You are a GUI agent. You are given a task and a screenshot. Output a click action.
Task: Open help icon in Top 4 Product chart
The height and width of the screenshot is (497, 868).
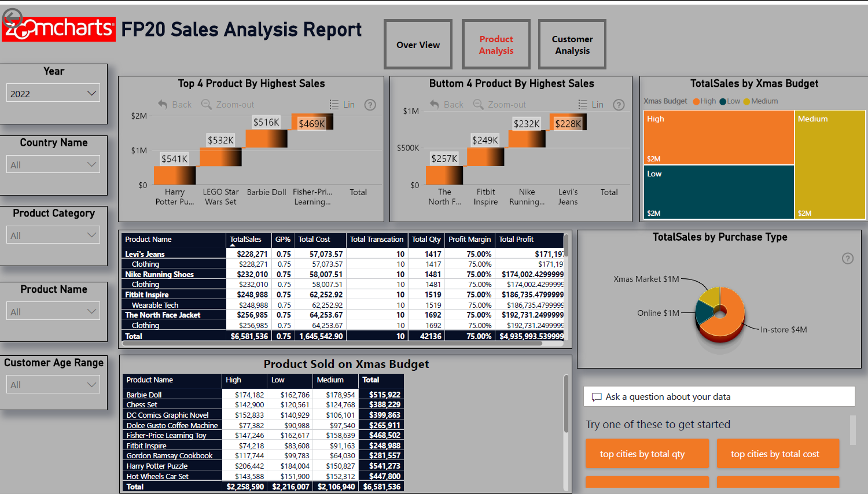click(370, 105)
